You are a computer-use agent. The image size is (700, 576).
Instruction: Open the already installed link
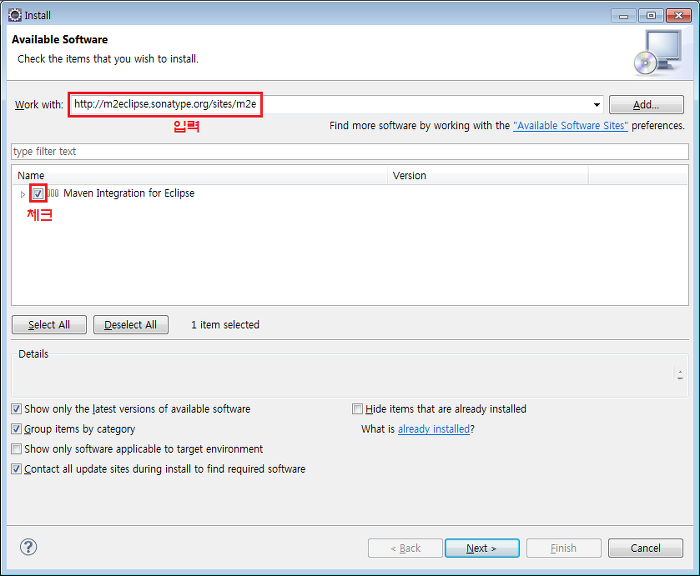pyautogui.click(x=433, y=429)
